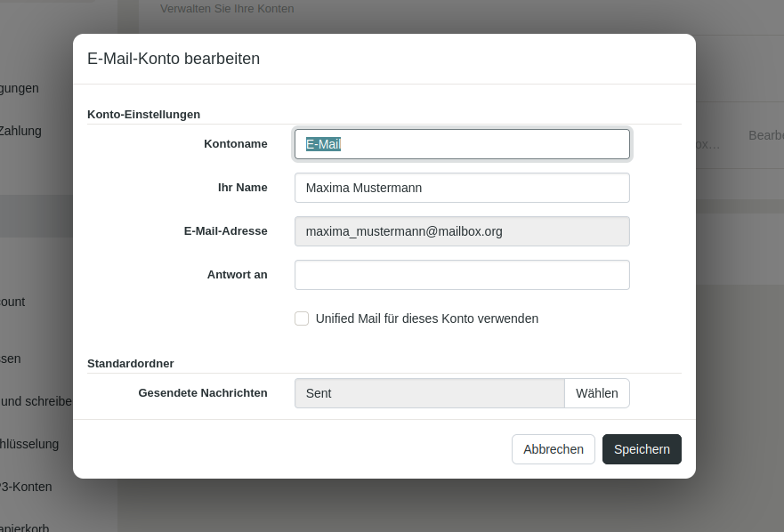The image size is (784, 532).
Task: Click the Standardordner section heading
Action: click(130, 363)
